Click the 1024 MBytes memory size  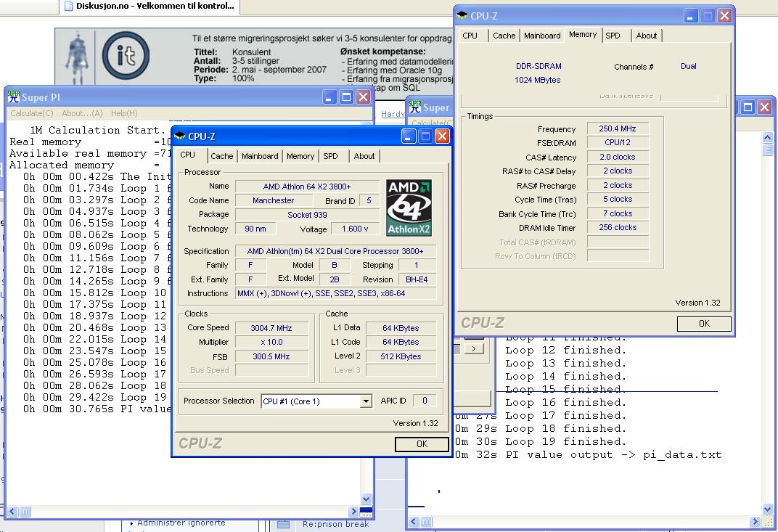pos(537,80)
